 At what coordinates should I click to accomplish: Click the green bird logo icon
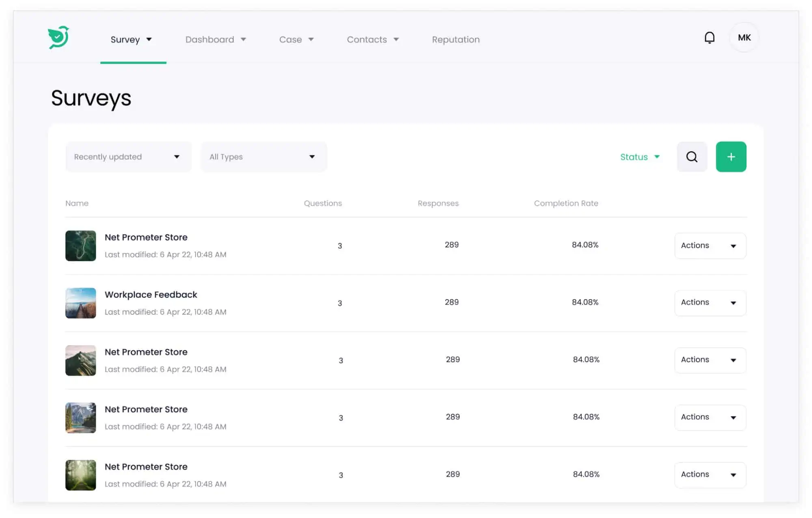coord(58,37)
